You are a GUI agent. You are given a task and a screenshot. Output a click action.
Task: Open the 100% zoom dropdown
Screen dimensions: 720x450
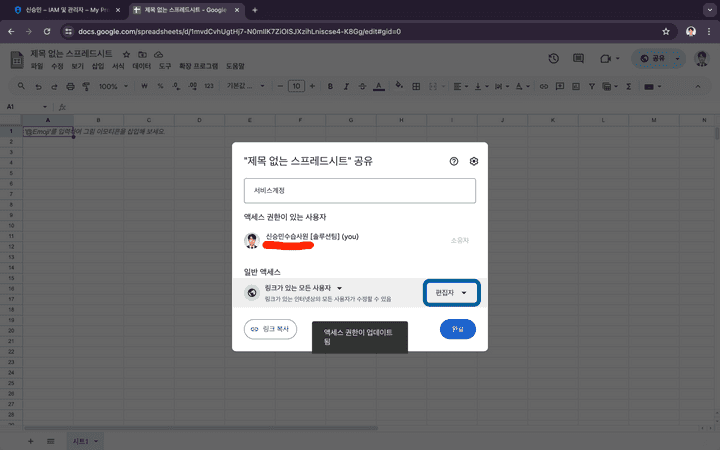112,87
